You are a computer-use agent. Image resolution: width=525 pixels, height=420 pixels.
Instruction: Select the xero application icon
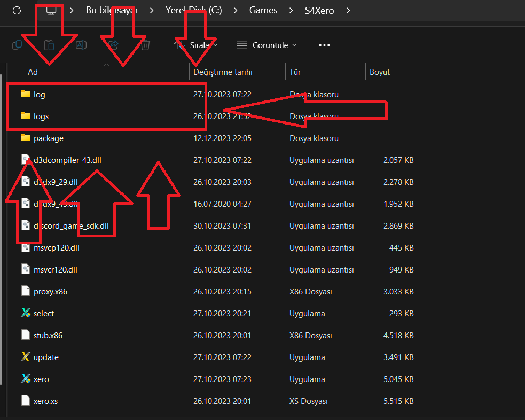click(25, 379)
